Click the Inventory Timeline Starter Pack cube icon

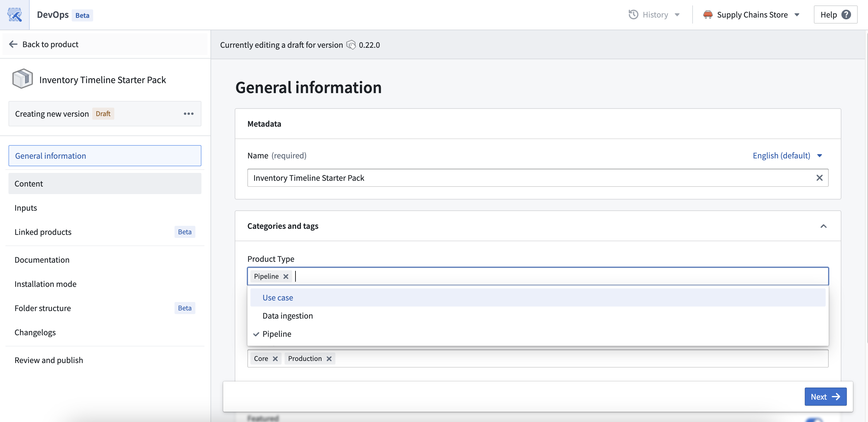[23, 79]
